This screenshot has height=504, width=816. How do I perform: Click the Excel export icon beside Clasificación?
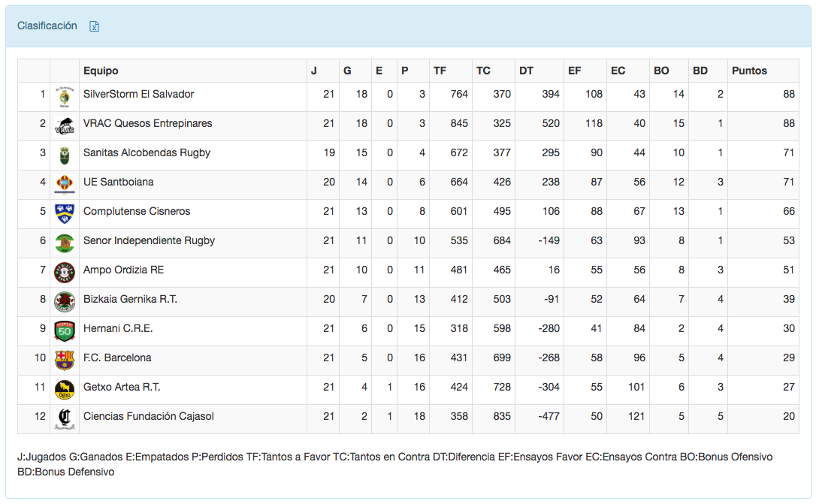95,26
